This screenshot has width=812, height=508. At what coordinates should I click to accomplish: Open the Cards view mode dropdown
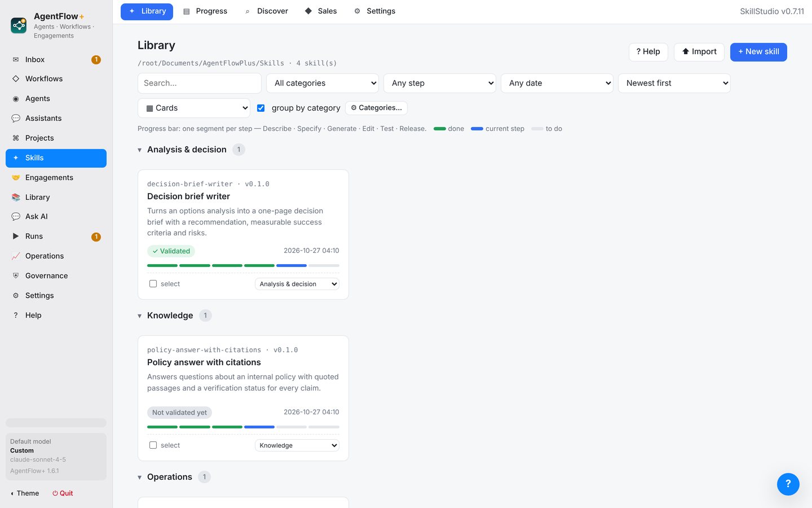pos(194,108)
